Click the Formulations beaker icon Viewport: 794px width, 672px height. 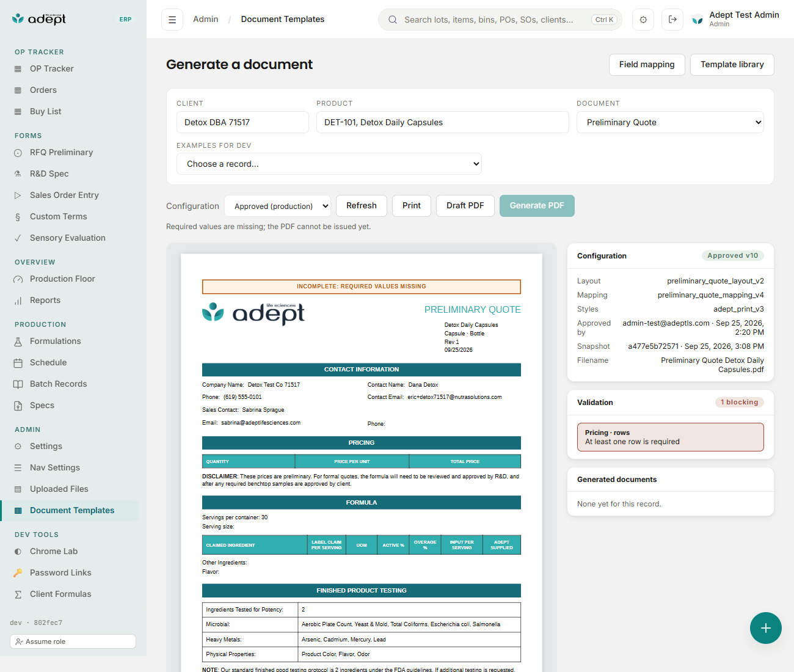[x=18, y=341]
